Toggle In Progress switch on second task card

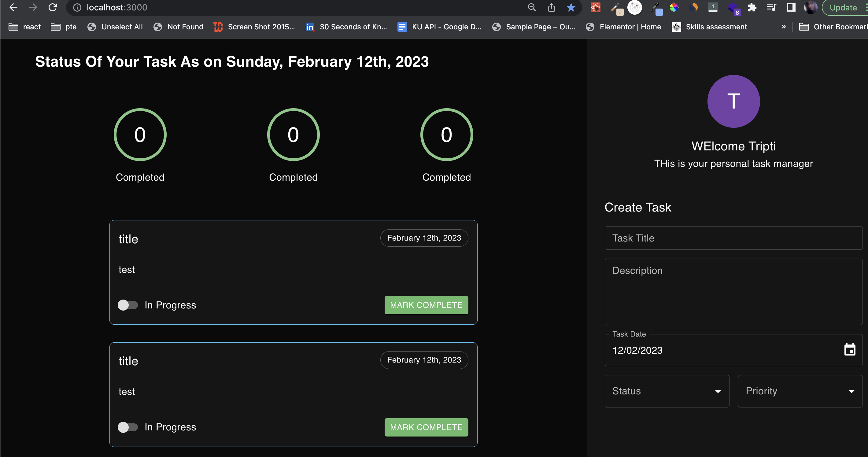(x=127, y=427)
